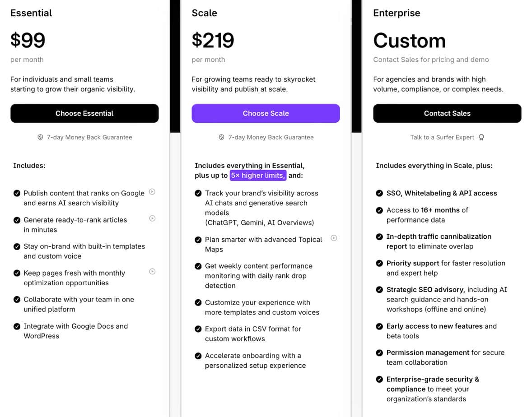Choose the Essential plan
Image resolution: width=532 pixels, height=417 pixels.
[84, 113]
